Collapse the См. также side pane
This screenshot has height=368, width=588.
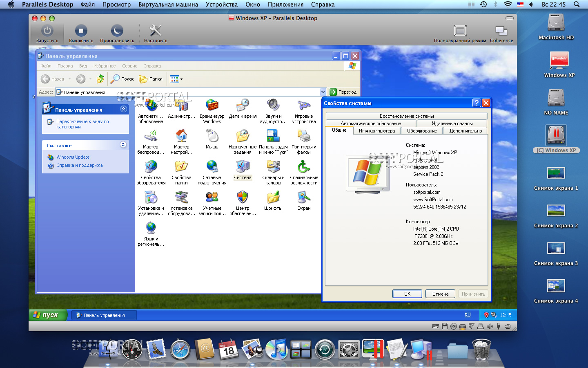[x=123, y=145]
